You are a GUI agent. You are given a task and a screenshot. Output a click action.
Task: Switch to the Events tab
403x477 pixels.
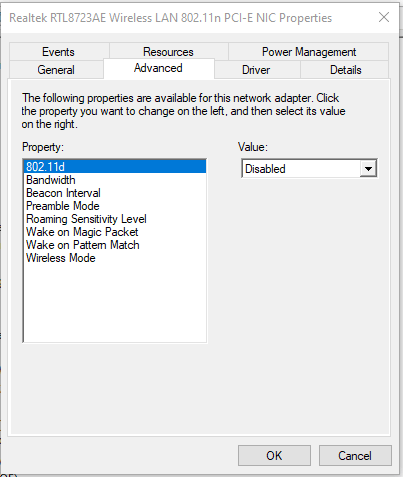59,52
